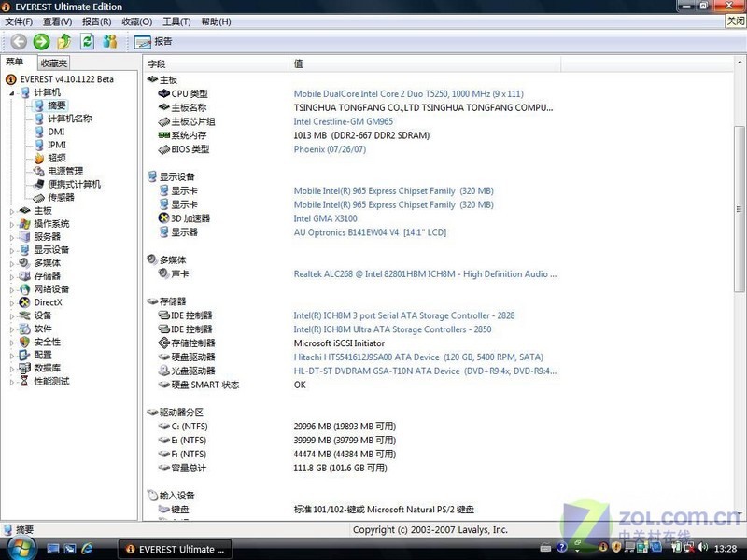The image size is (747, 560).
Task: Click the Up level toolbar icon
Action: (63, 41)
